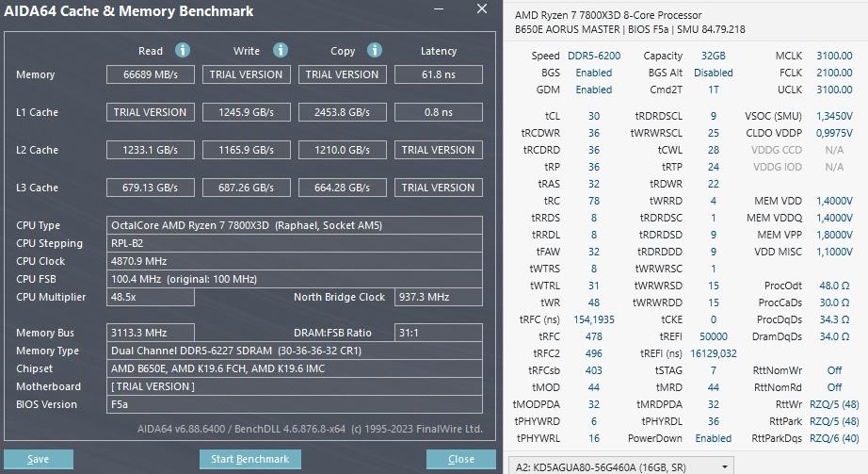The image size is (868, 474).
Task: Select L3 Cache Write 687.26 GB/s
Action: [x=247, y=188]
